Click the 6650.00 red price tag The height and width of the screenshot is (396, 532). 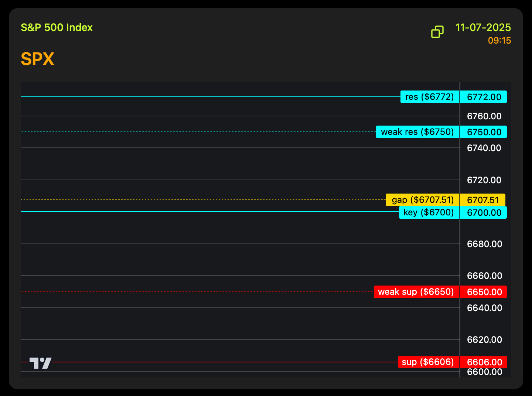[484, 292]
